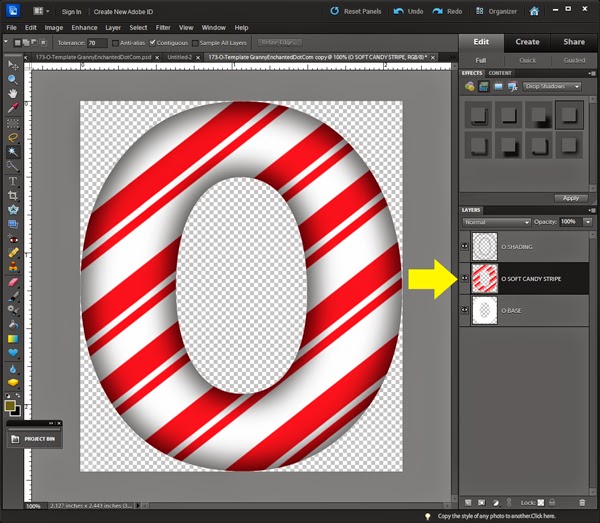Enable Sample All Layers checkbox
Image resolution: width=600 pixels, height=523 pixels.
coord(195,43)
